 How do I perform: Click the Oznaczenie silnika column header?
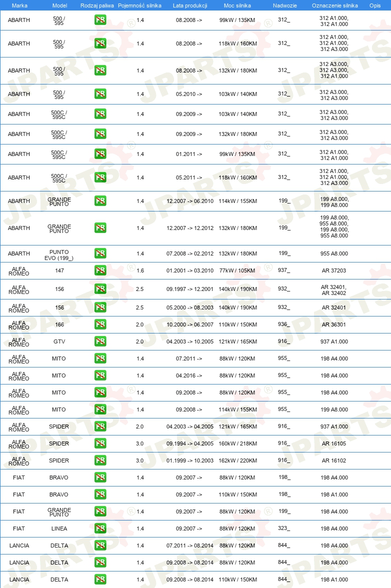[x=335, y=5]
